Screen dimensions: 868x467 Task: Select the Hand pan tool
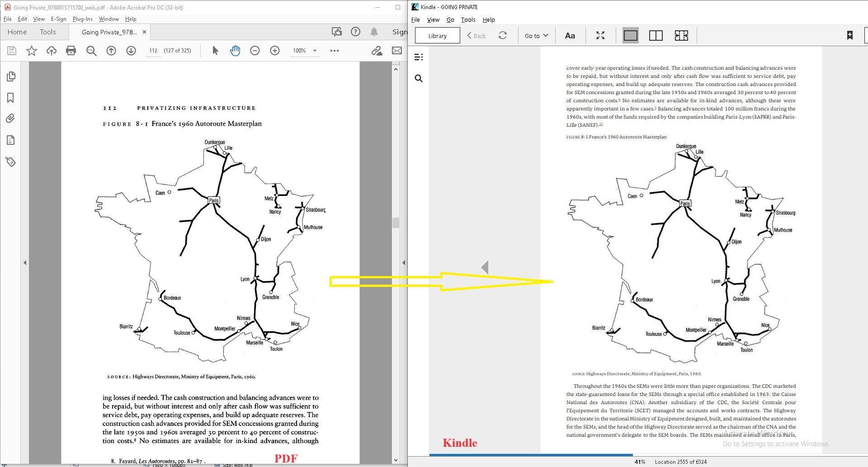[235, 51]
